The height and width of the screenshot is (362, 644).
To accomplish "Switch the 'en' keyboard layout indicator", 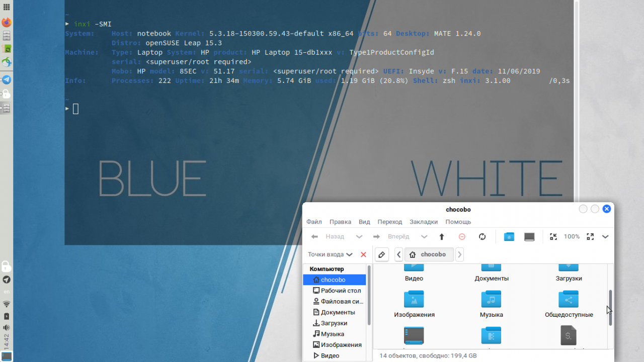I will 7,292.
